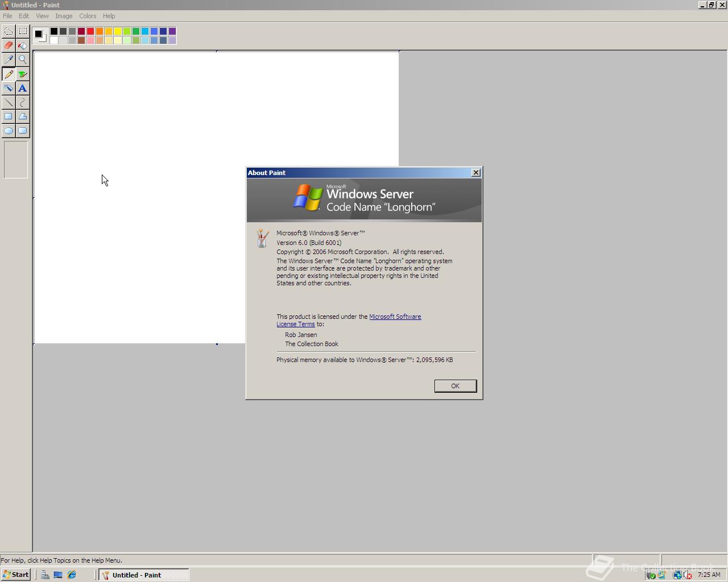Click the foreground/background color indicator box
Viewport: 728px width, 582px height.
pyautogui.click(x=40, y=36)
